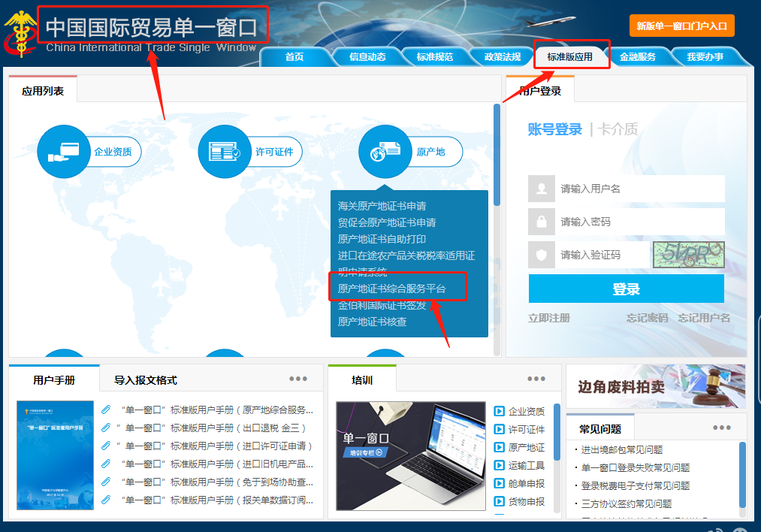This screenshot has height=532, width=761.
Task: Open the 信息动态 navigation tab
Action: coord(367,57)
